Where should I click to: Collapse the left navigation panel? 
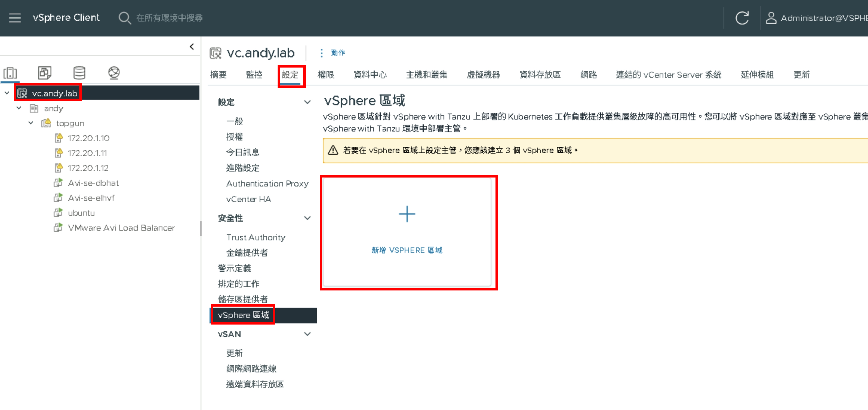click(192, 47)
